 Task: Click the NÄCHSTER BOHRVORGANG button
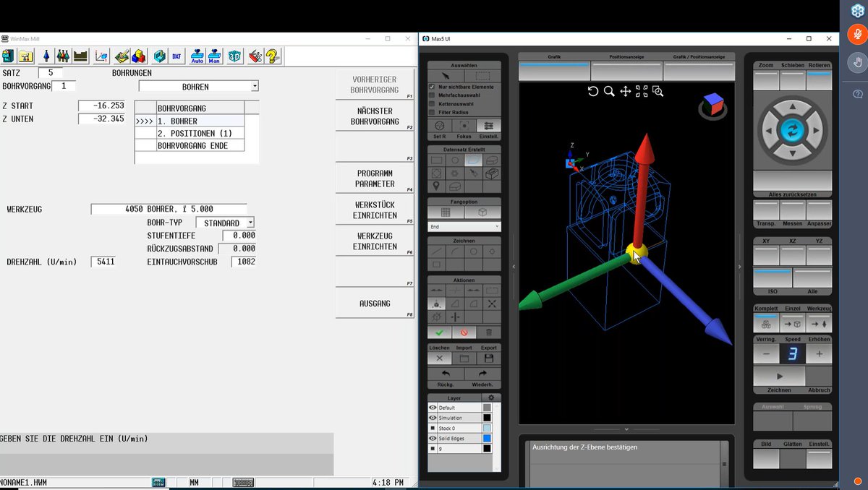tap(375, 116)
